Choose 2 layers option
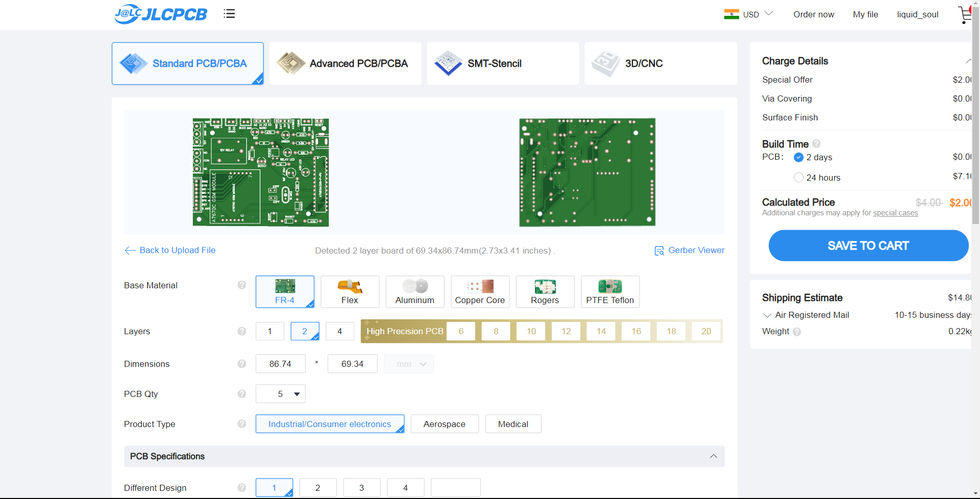This screenshot has width=980, height=499. (x=305, y=331)
